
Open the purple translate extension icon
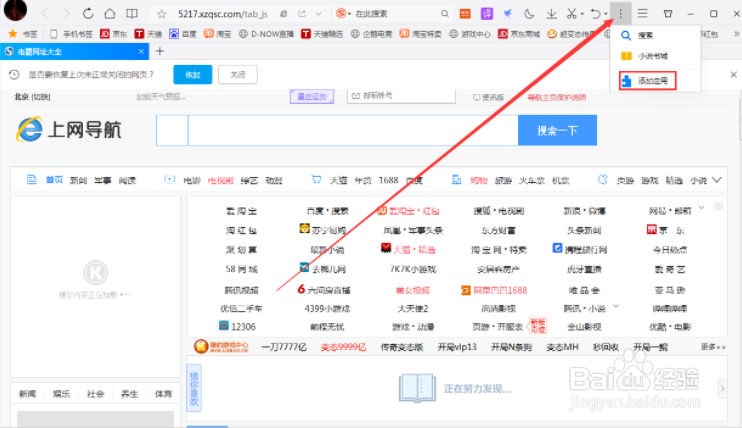486,14
